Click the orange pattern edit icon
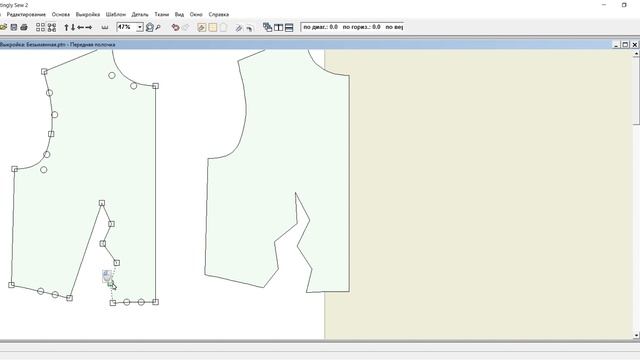Viewport: 640px width, 360px height. 202,27
